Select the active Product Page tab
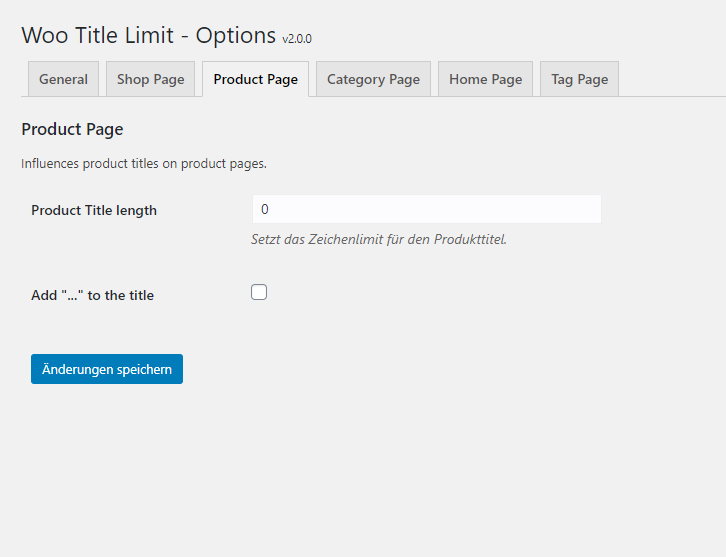Viewport: 726px width, 557px height. (x=256, y=79)
